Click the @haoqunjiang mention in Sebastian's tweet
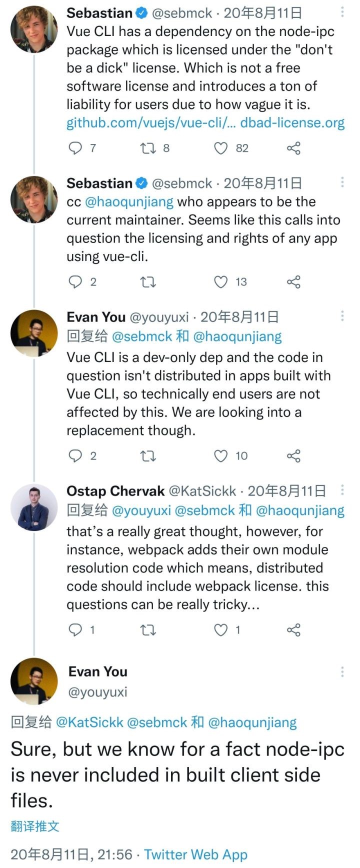The image size is (360, 868). click(129, 202)
